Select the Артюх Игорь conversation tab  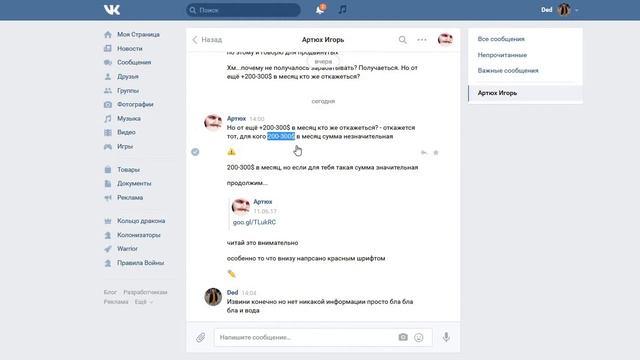pyautogui.click(x=525, y=93)
